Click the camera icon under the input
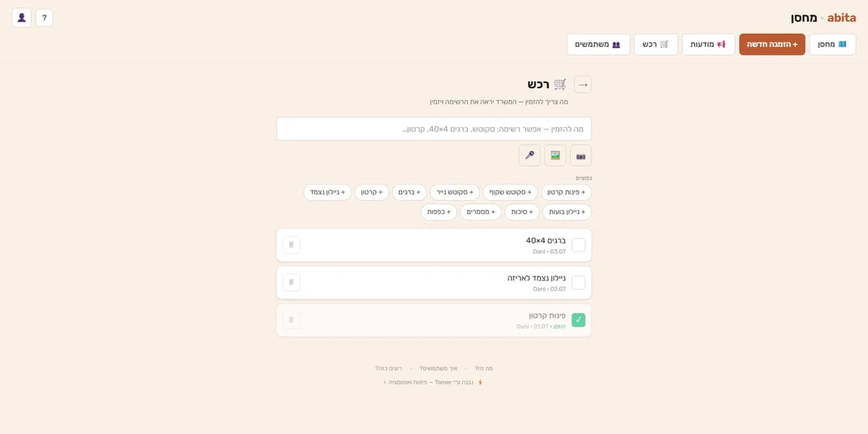 coord(581,156)
